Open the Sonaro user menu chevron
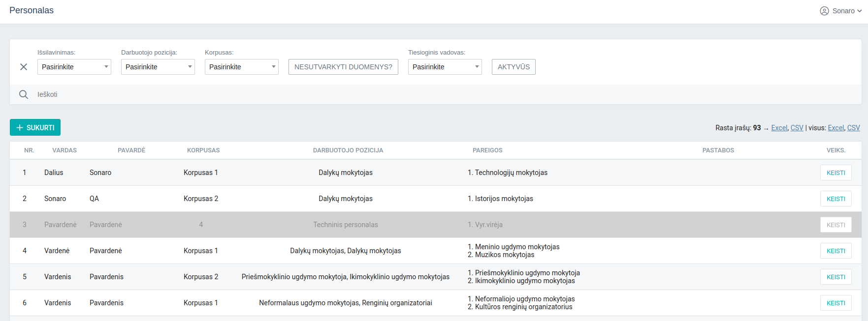Viewport: 868px width, 321px height. (860, 11)
